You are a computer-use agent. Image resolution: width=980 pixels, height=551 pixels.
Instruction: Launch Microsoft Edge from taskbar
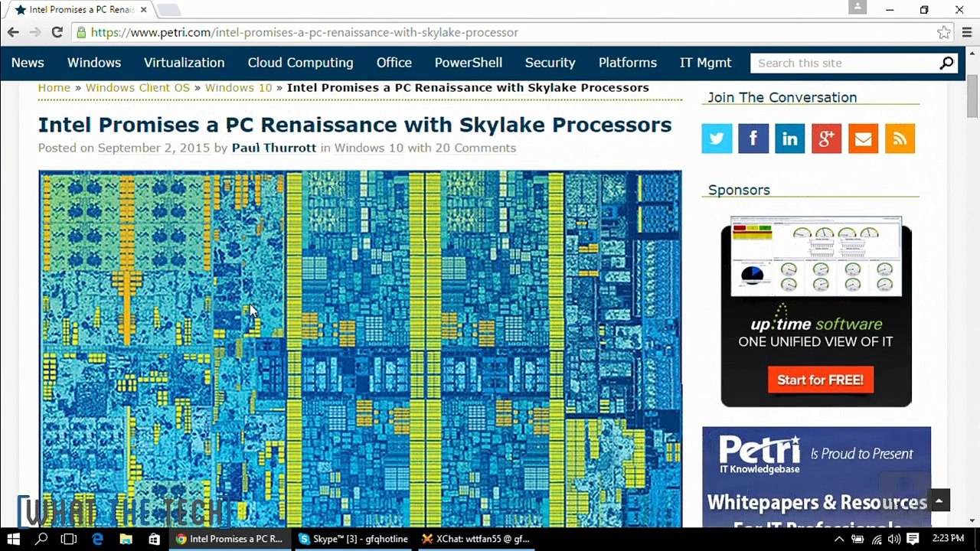coord(98,539)
